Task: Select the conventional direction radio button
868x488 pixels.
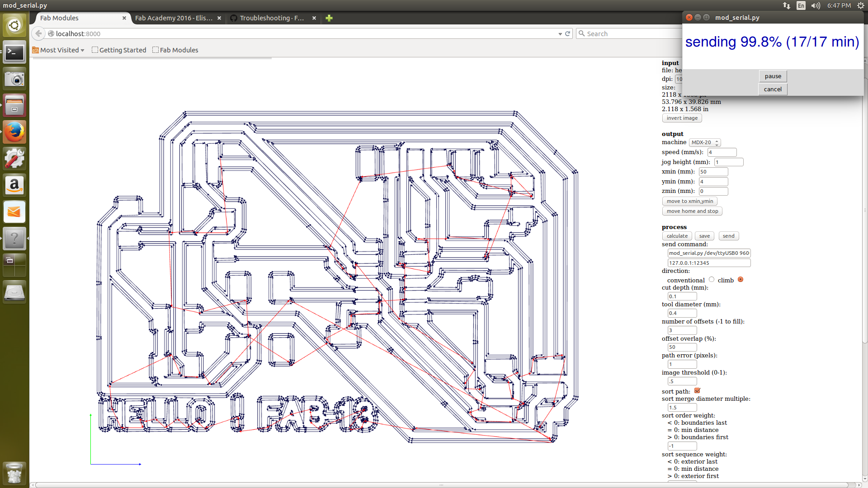Action: coord(712,280)
